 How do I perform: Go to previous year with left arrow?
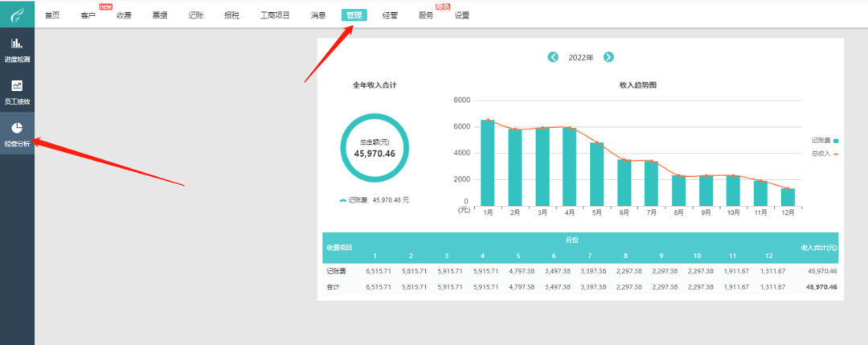point(553,57)
